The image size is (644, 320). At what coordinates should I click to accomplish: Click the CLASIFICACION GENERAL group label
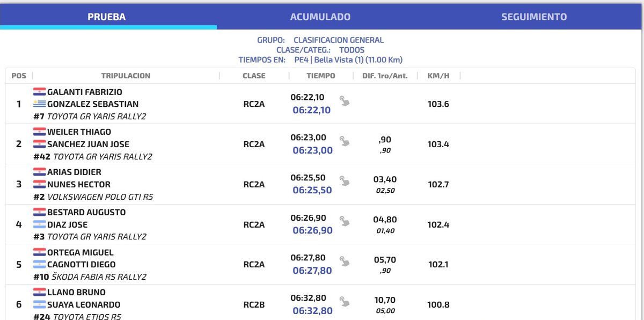(x=339, y=40)
